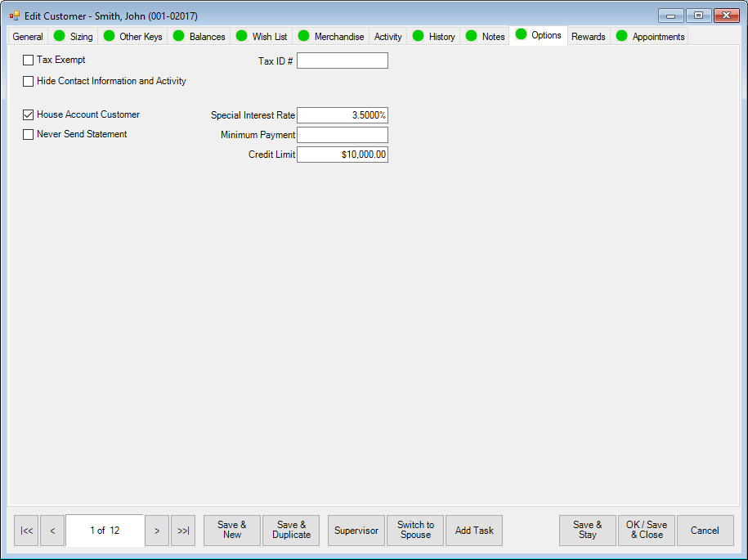Viewport: 748px width, 560px height.
Task: Jump to last record >>| button
Action: click(183, 531)
